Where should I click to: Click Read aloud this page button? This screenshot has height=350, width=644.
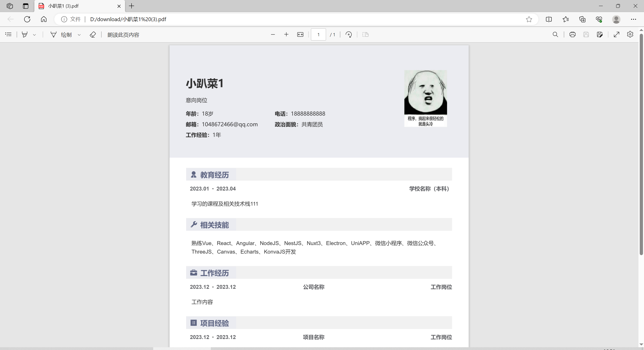click(x=123, y=35)
